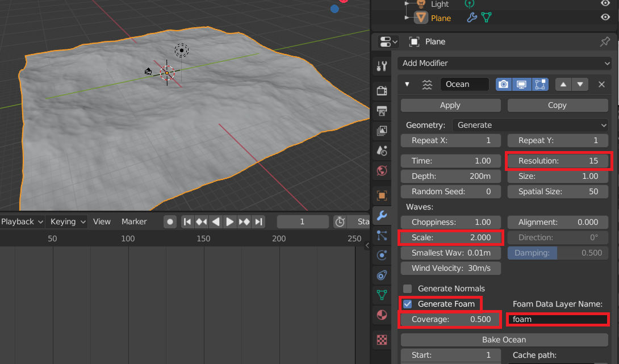Play the animation in reverse
This screenshot has width=619, height=364.
pyautogui.click(x=216, y=222)
